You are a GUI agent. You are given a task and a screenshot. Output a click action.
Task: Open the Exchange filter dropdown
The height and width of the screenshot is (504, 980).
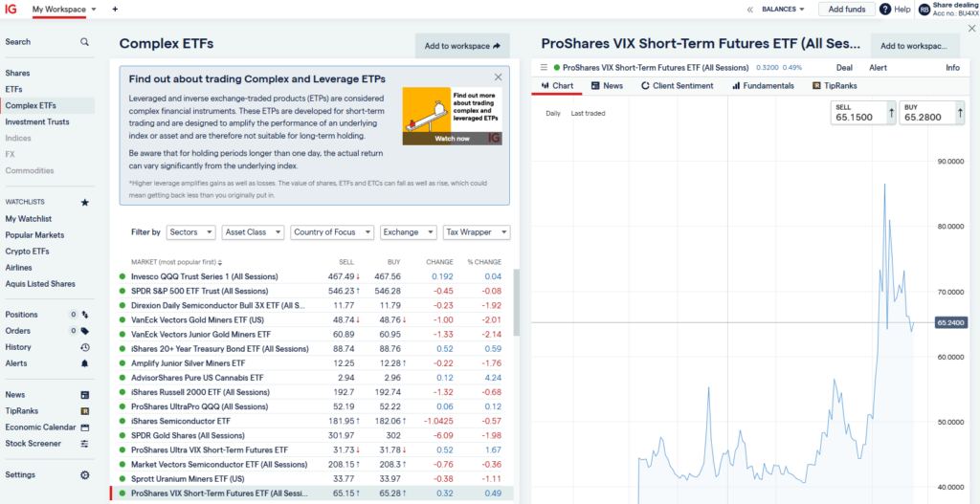click(408, 232)
